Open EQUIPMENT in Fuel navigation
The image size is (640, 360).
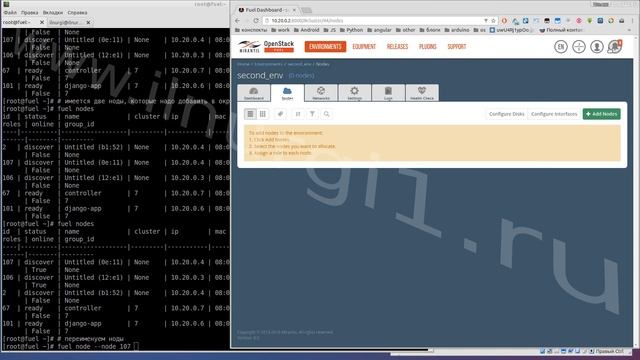(x=364, y=47)
